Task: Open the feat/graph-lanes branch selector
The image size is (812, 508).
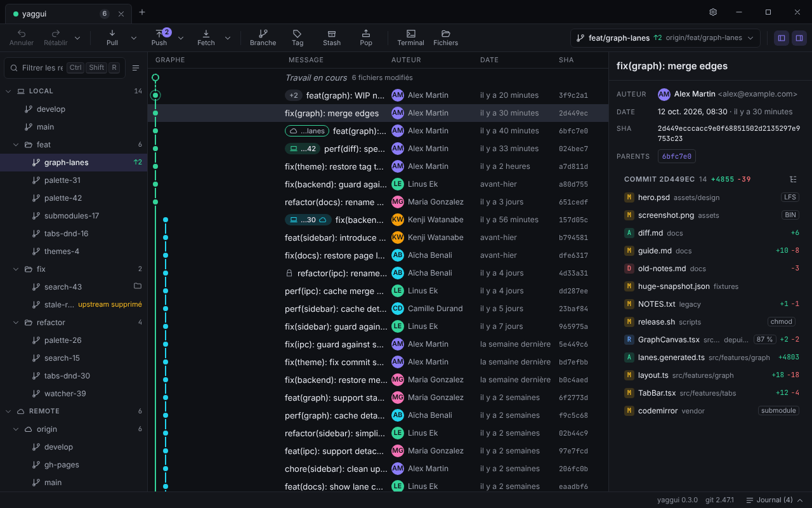Action: coord(665,38)
